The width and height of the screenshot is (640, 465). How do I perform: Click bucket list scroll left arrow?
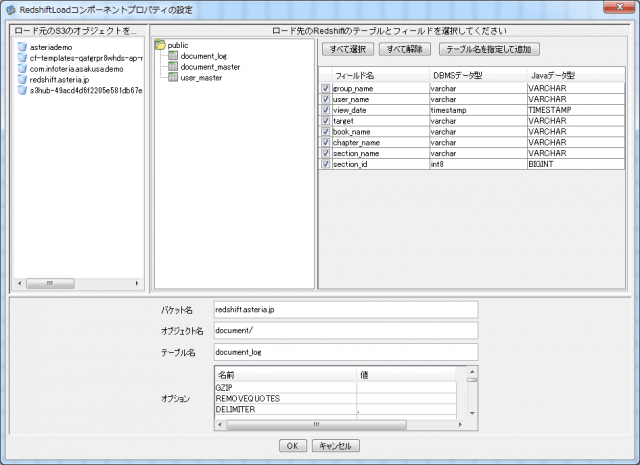tap(20, 283)
